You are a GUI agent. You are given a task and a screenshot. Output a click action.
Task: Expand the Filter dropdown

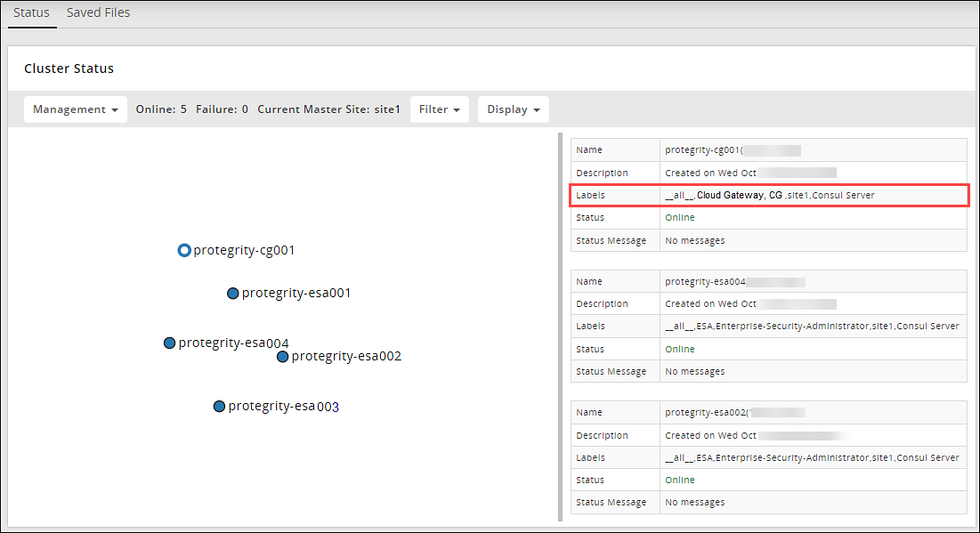(439, 109)
